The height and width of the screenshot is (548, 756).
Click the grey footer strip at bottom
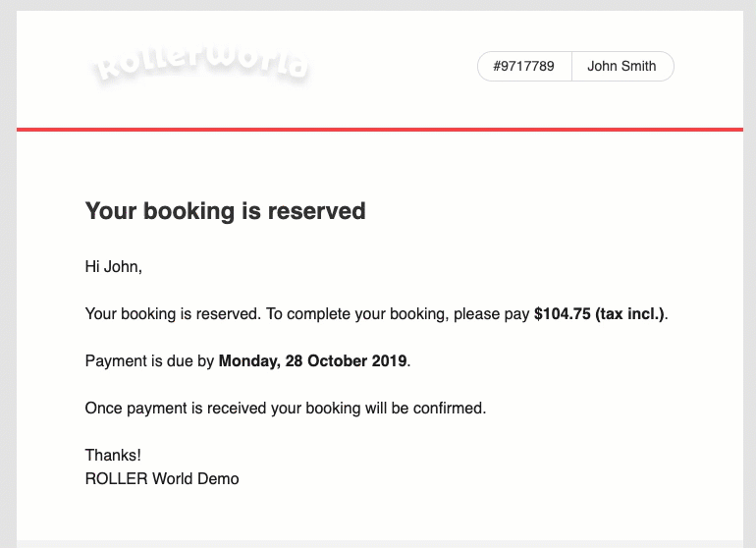click(380, 544)
